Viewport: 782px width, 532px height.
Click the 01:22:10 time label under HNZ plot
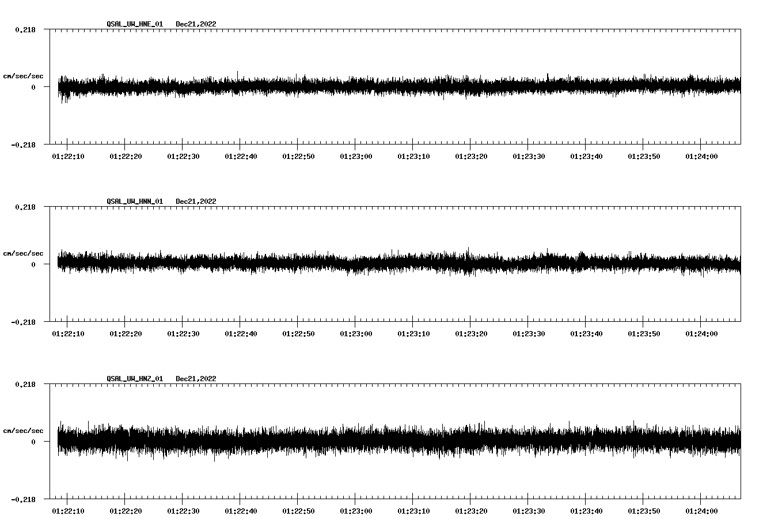[x=68, y=511]
